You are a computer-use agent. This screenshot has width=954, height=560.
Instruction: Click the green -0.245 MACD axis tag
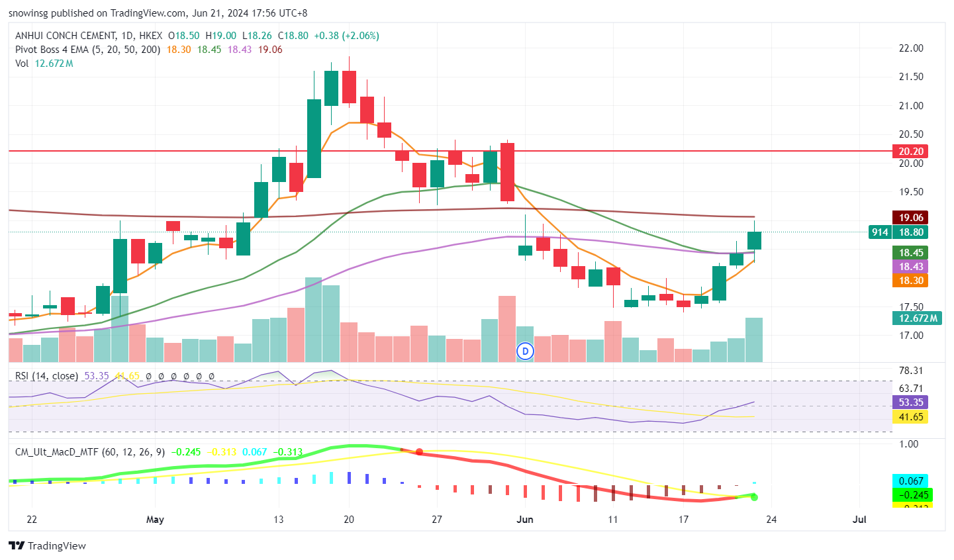tap(911, 495)
